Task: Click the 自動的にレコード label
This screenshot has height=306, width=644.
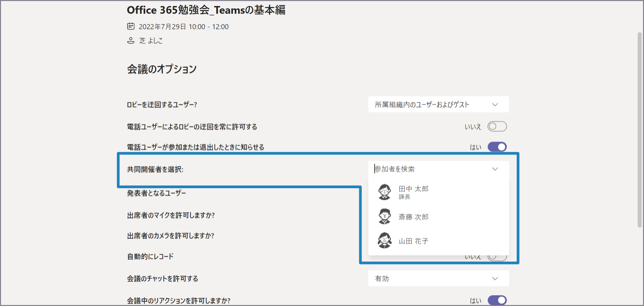Action: tap(150, 256)
